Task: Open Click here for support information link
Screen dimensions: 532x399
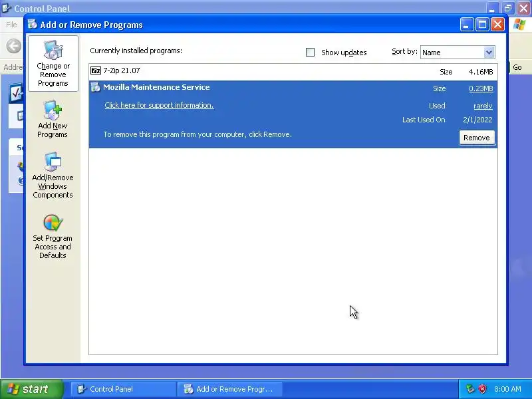Action: coord(159,105)
